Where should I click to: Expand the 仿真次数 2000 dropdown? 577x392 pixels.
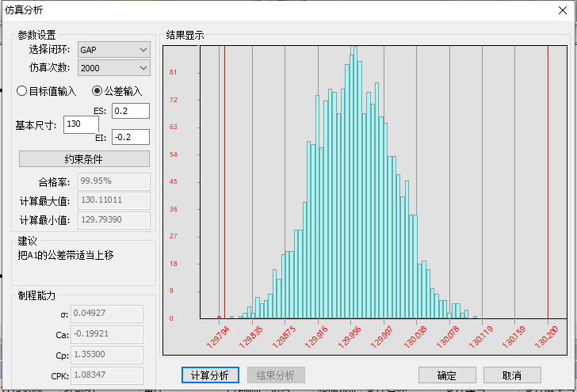click(113, 69)
